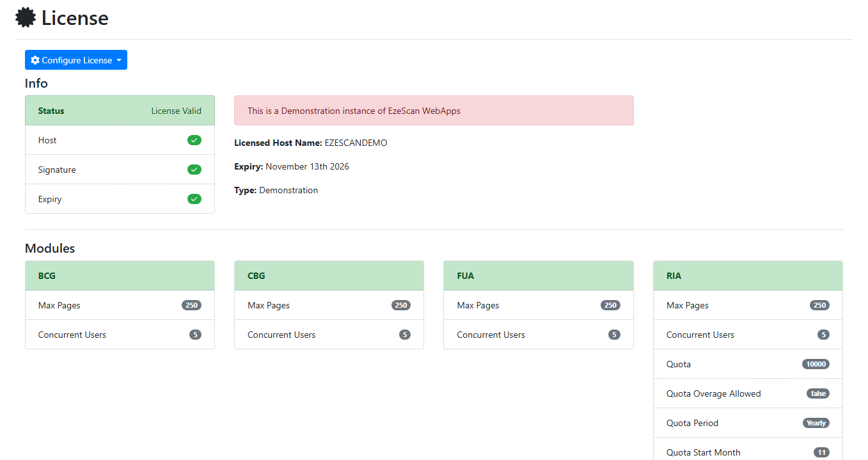Click the green checkmark next to Host
This screenshot has height=460, width=868.
194,140
